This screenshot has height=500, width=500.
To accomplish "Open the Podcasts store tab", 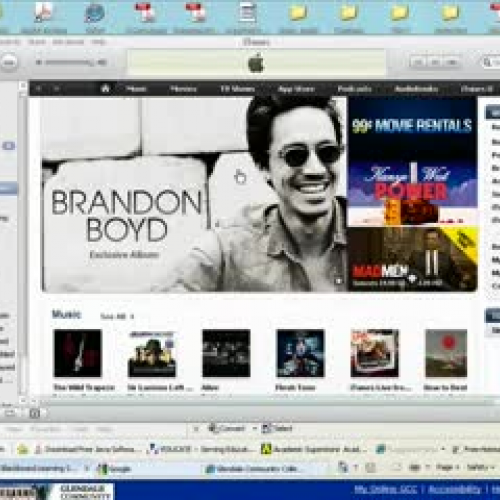I will [x=354, y=89].
